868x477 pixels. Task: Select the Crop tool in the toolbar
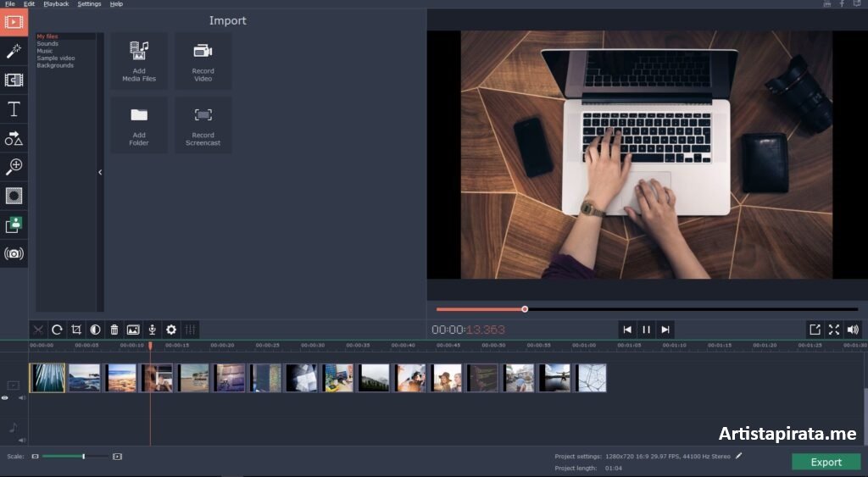pyautogui.click(x=76, y=330)
